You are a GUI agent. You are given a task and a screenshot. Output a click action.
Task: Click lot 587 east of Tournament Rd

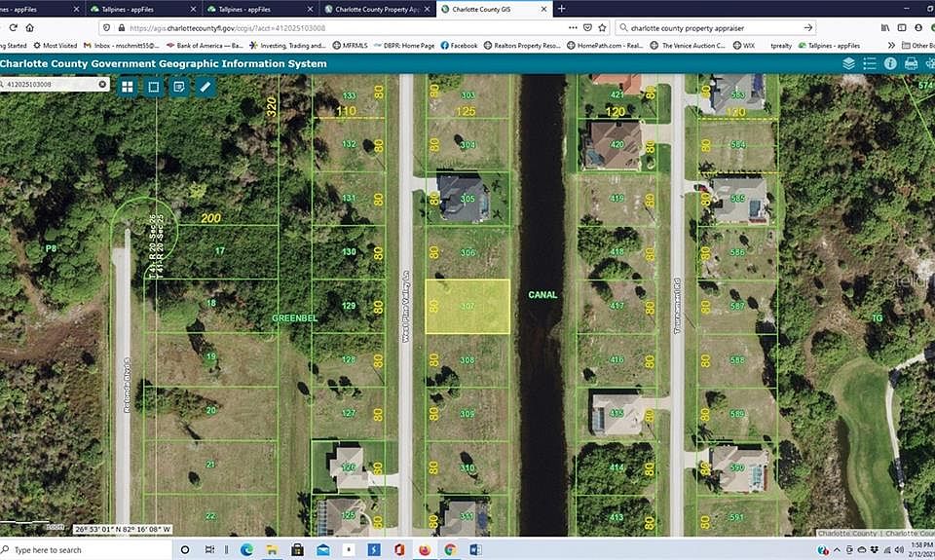click(737, 306)
